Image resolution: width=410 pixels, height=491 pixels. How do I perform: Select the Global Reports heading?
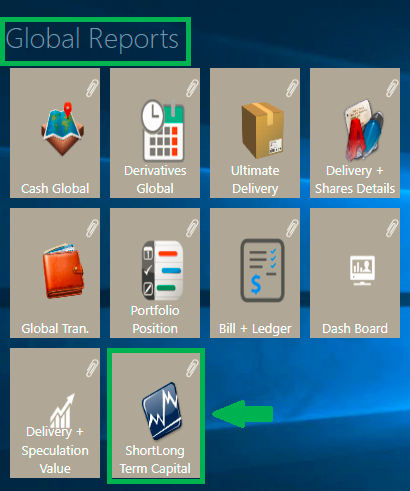(92, 40)
